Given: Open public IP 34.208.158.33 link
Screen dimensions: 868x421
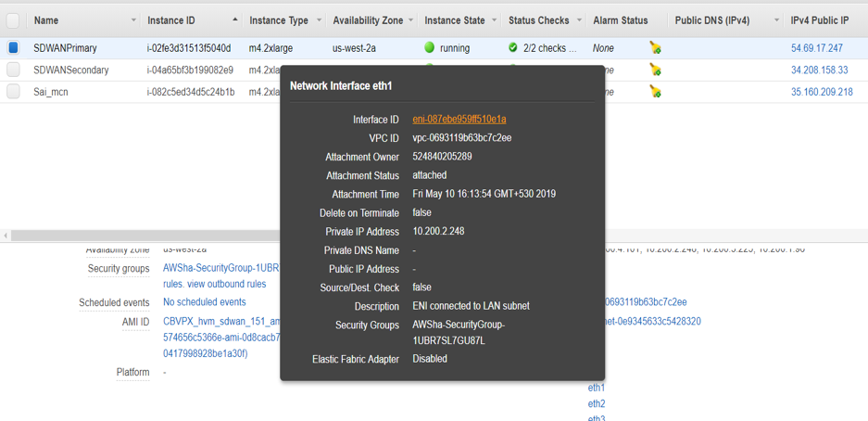Looking at the screenshot, I should coord(819,70).
